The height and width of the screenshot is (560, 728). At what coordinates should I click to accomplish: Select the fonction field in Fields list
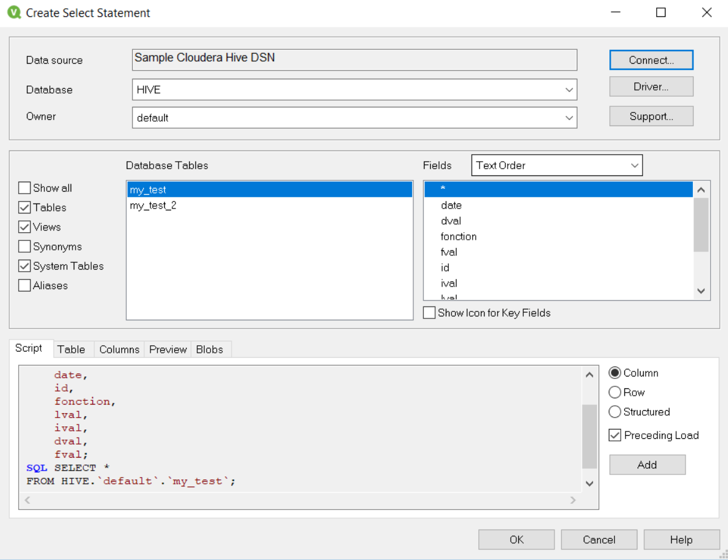(559, 237)
